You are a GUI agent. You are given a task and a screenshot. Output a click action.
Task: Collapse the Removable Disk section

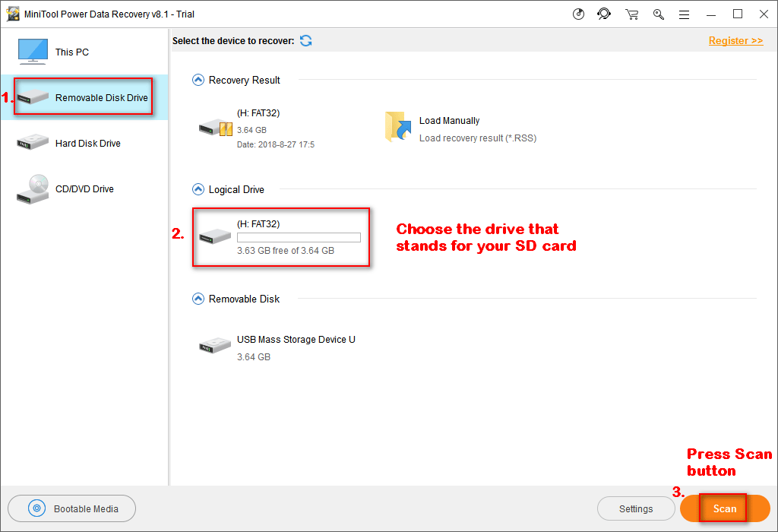point(198,299)
